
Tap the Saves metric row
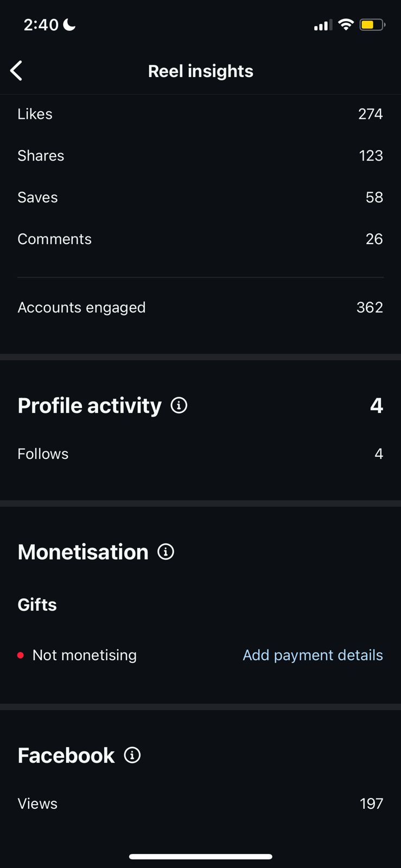pyautogui.click(x=200, y=197)
